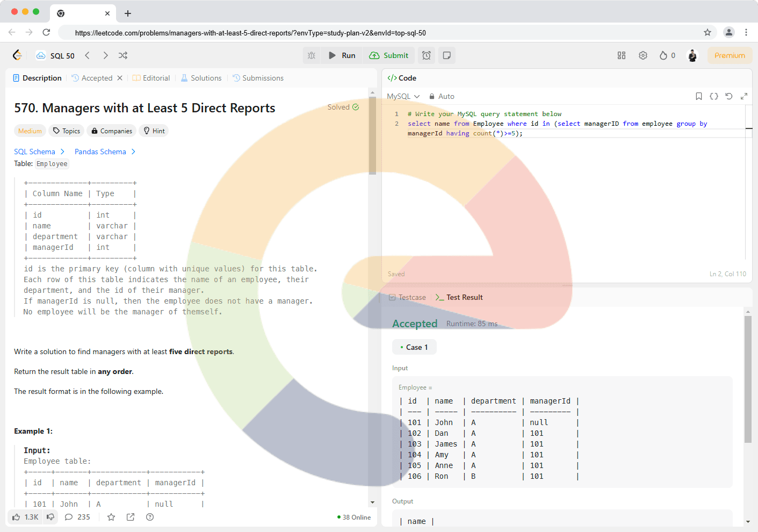Image resolution: width=758 pixels, height=532 pixels.
Task: Shuffle to a random problem
Action: (x=123, y=55)
